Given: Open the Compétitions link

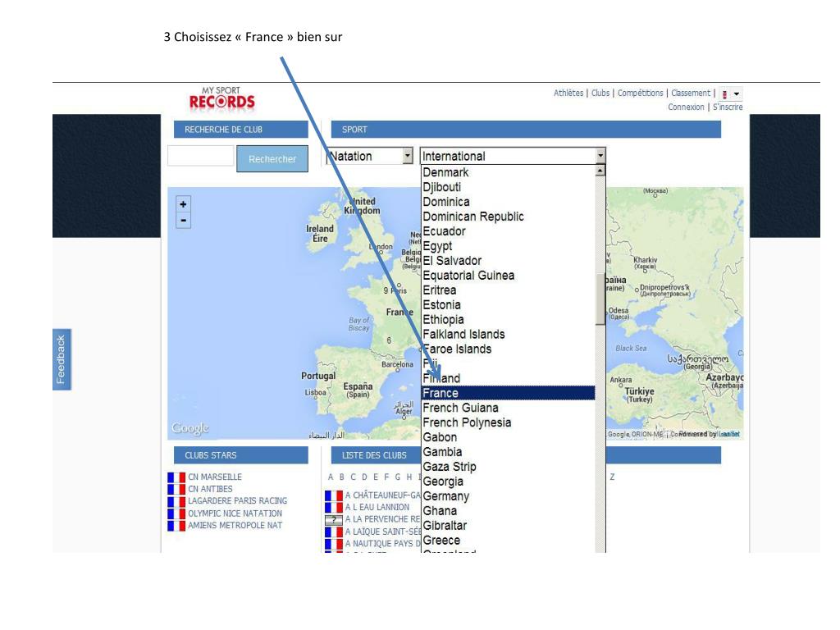Looking at the screenshot, I should tap(640, 93).
